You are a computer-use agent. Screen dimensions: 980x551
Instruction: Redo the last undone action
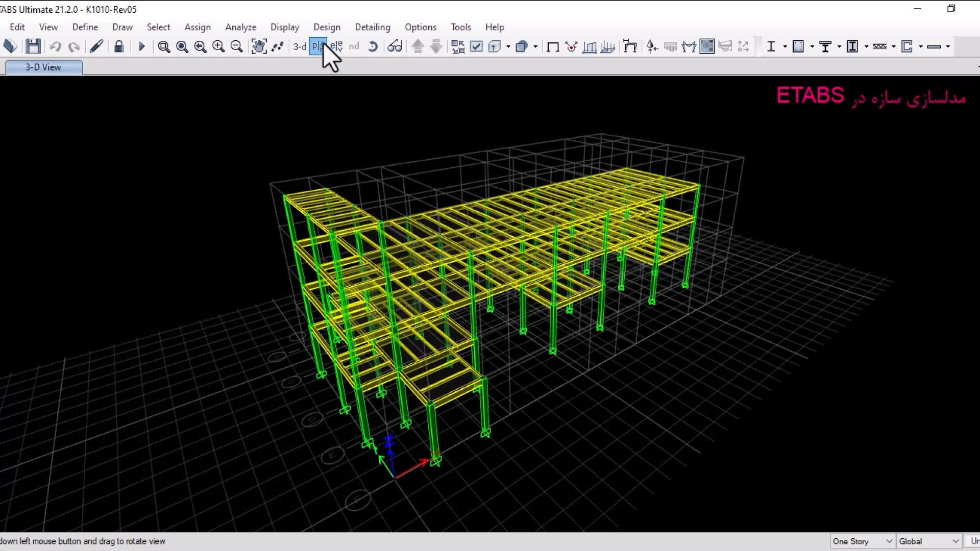pyautogui.click(x=74, y=47)
